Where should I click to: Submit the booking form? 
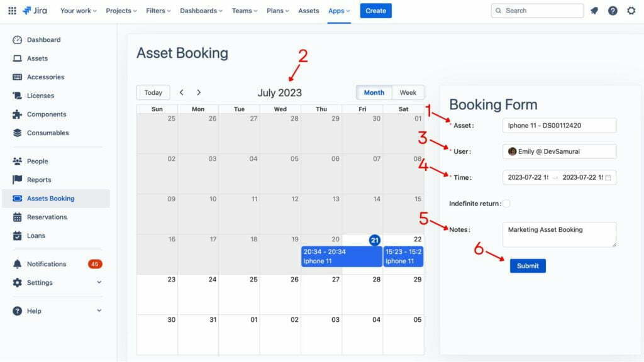click(527, 265)
